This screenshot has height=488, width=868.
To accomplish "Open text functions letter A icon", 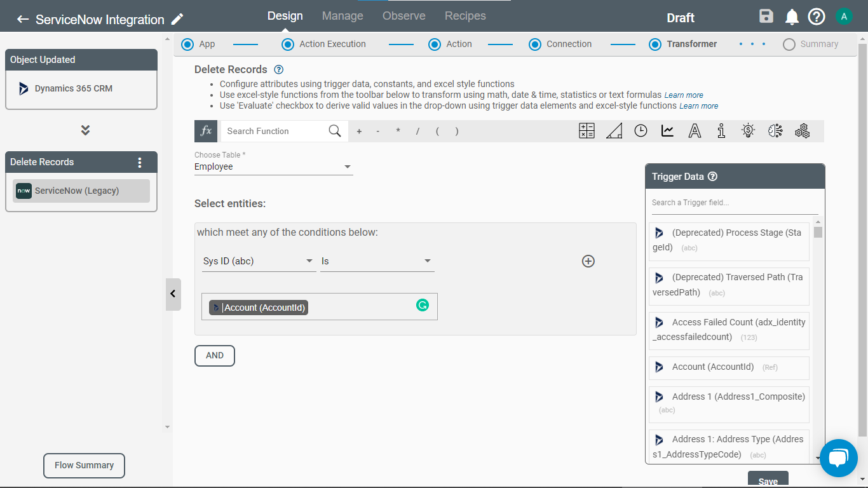I will pyautogui.click(x=695, y=131).
